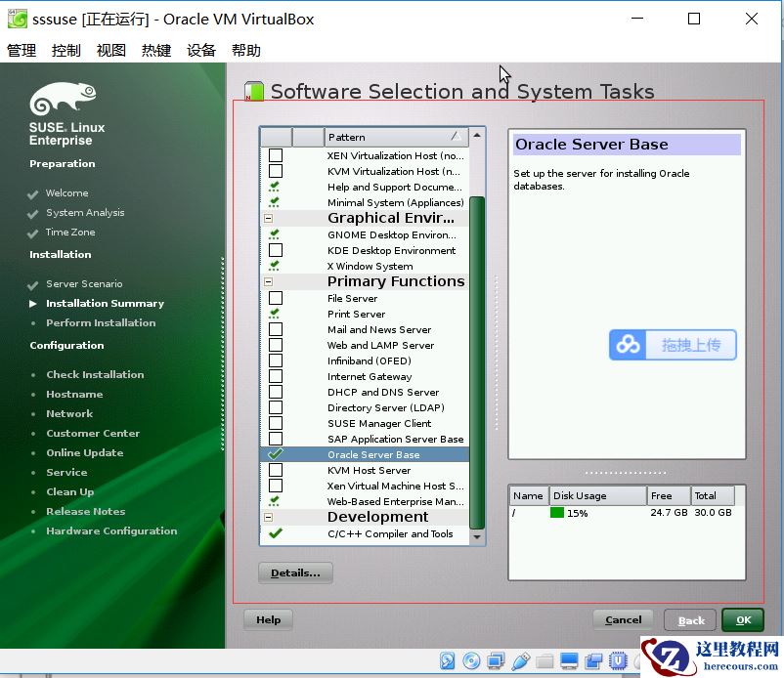Click the display monitor status icon
This screenshot has height=678, width=784.
(570, 661)
